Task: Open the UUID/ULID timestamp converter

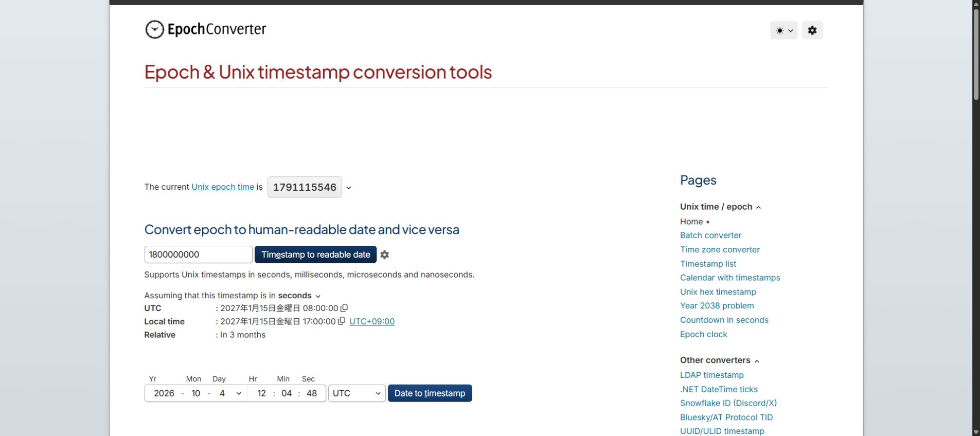Action: [x=722, y=431]
